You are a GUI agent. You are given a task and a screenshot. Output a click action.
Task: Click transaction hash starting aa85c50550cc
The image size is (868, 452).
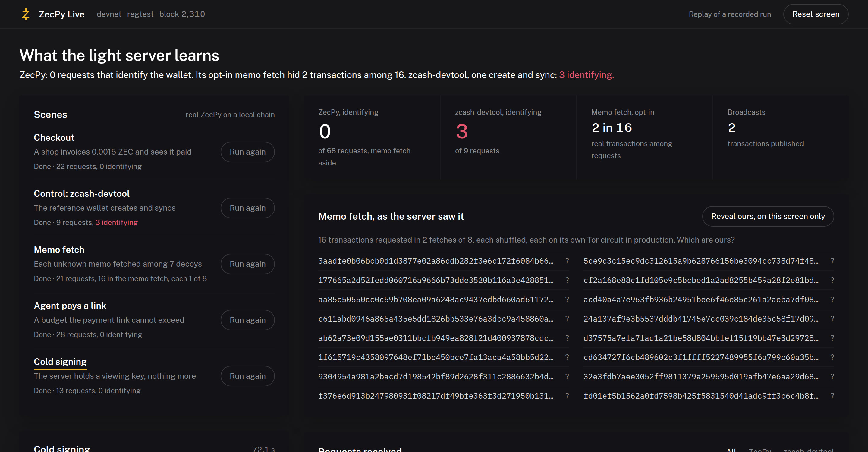coord(436,299)
